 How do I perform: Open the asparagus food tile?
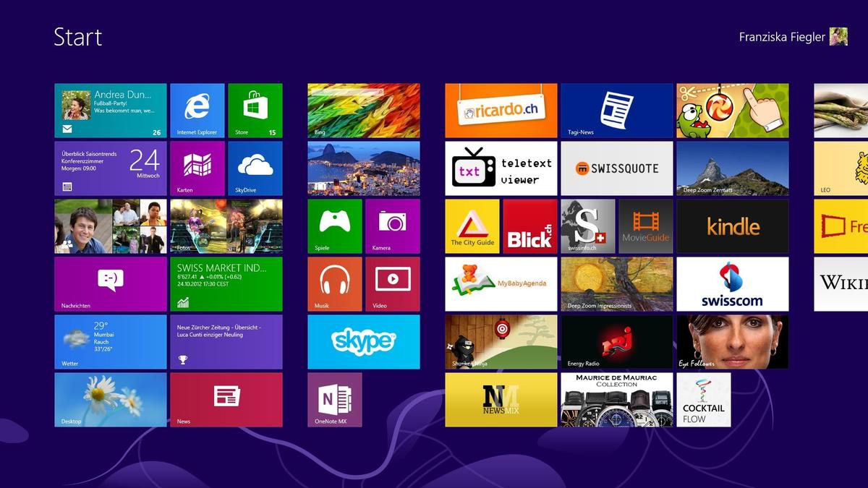click(841, 111)
